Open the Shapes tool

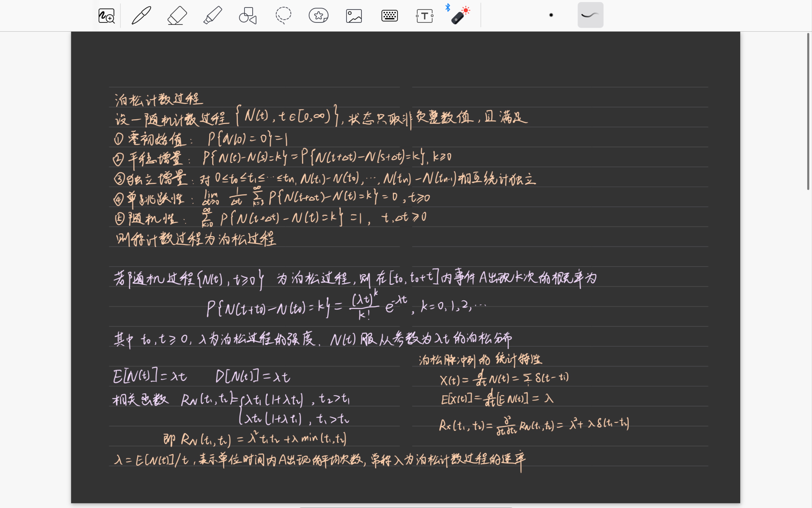click(x=248, y=16)
